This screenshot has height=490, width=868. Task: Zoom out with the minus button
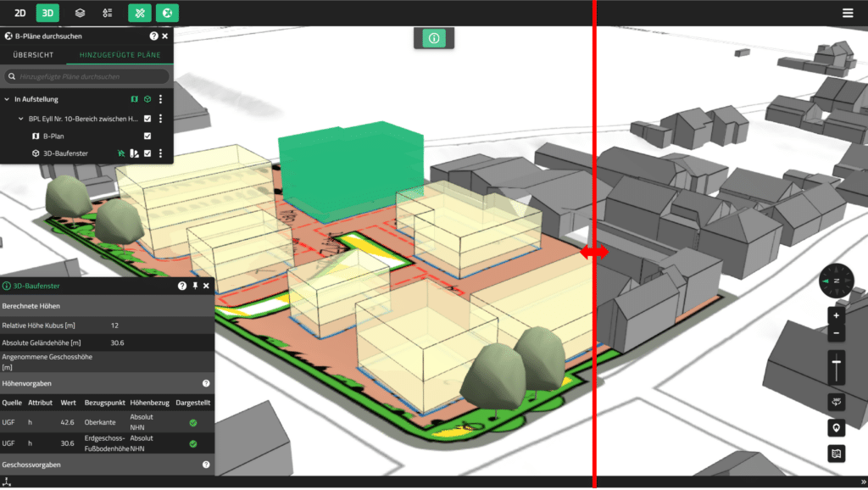click(836, 333)
